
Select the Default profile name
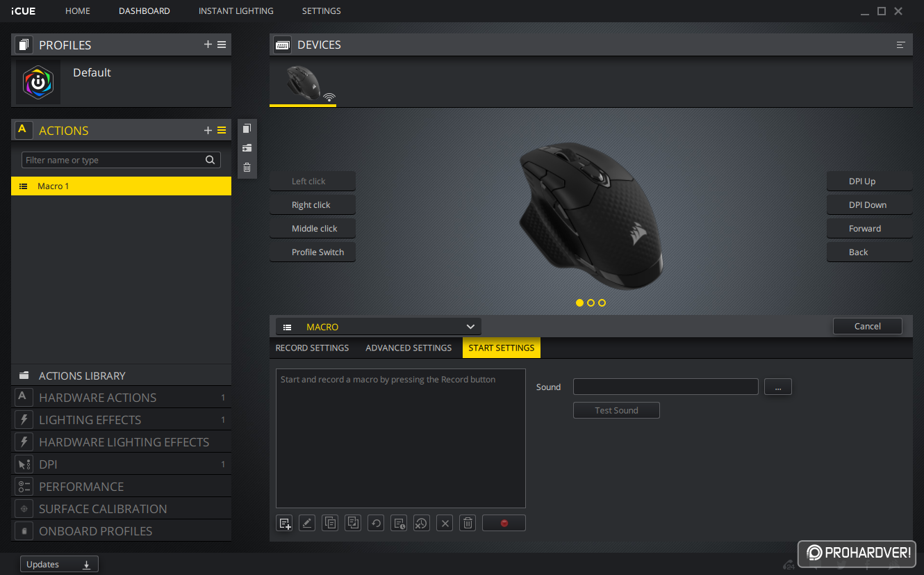pos(92,72)
